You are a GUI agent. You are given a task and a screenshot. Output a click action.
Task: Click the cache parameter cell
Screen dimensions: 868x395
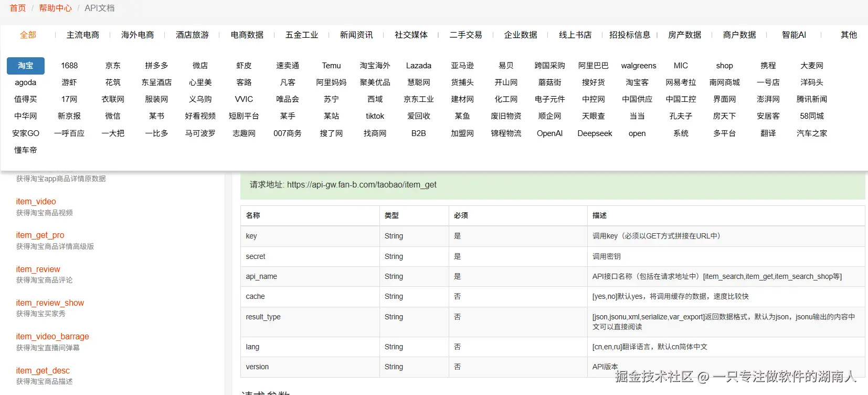(x=310, y=297)
